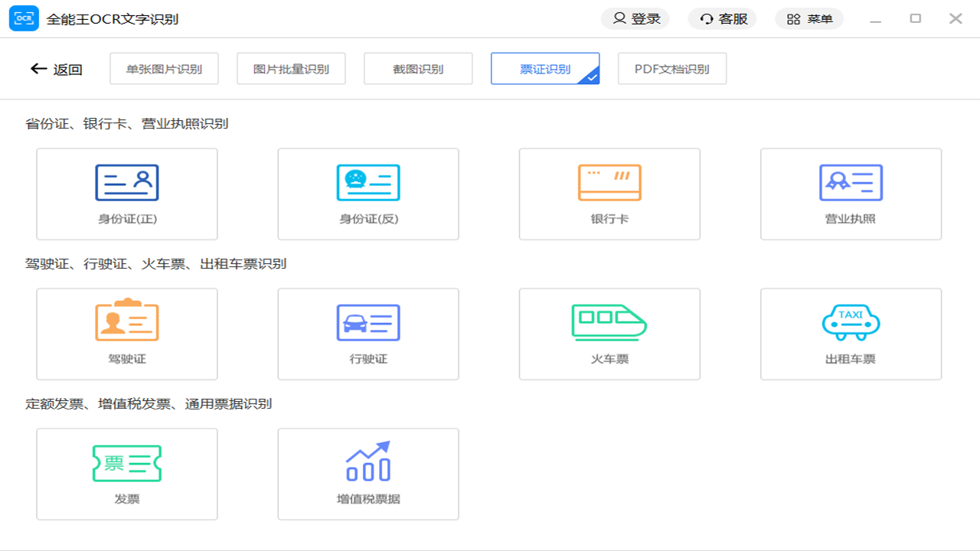Select the 驾驶证 driver license icon
Viewport: 980px width, 551px height.
point(126,334)
